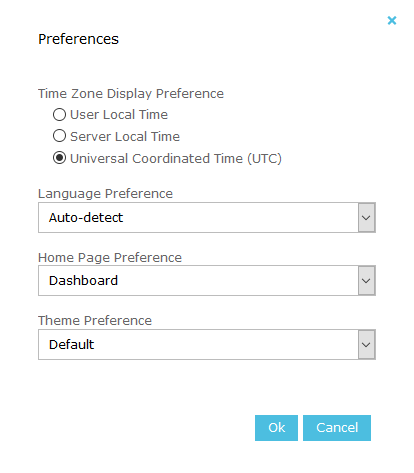
Task: Open the Auto-detect language combo box
Action: pos(207,218)
